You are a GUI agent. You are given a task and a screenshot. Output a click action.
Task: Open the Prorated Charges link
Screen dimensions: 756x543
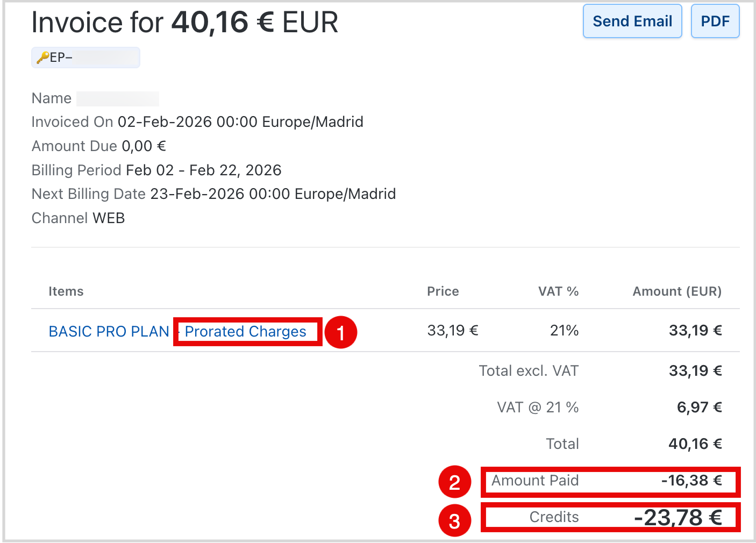(246, 331)
